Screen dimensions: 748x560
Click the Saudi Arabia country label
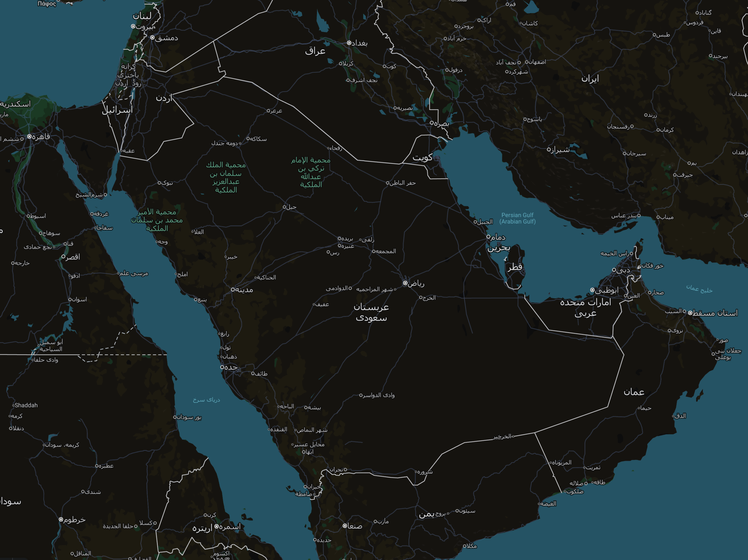coord(371,312)
